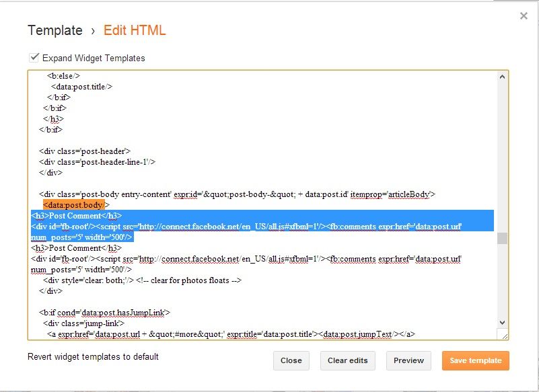Click the orange-highlighted data:post.body tag
The width and height of the screenshot is (539, 392).
pos(73,204)
